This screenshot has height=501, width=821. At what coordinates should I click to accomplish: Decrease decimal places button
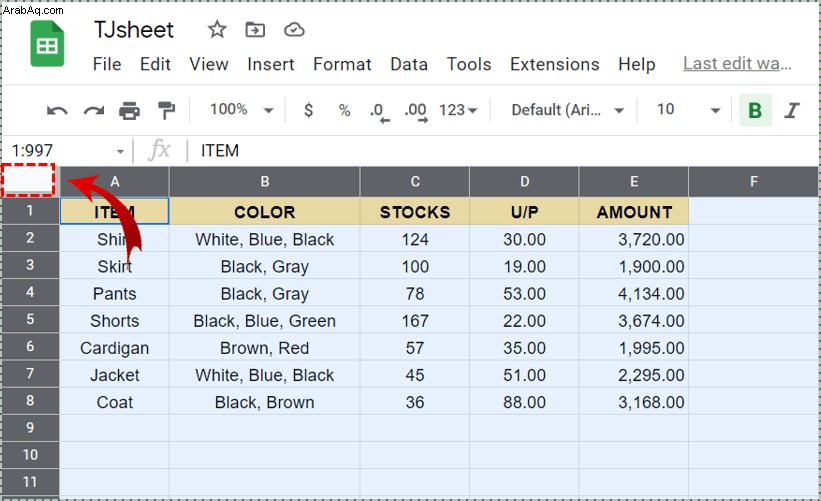380,112
